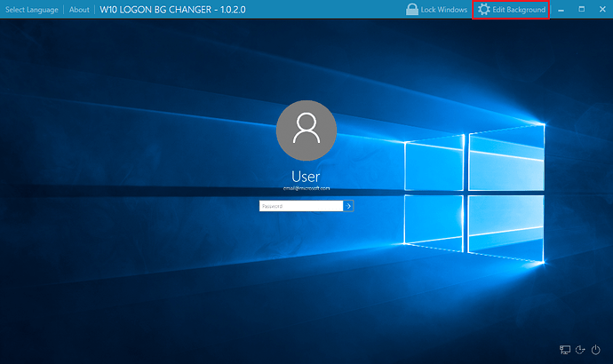The width and height of the screenshot is (613, 364).
Task: Minimize the logon changer window
Action: (x=561, y=10)
